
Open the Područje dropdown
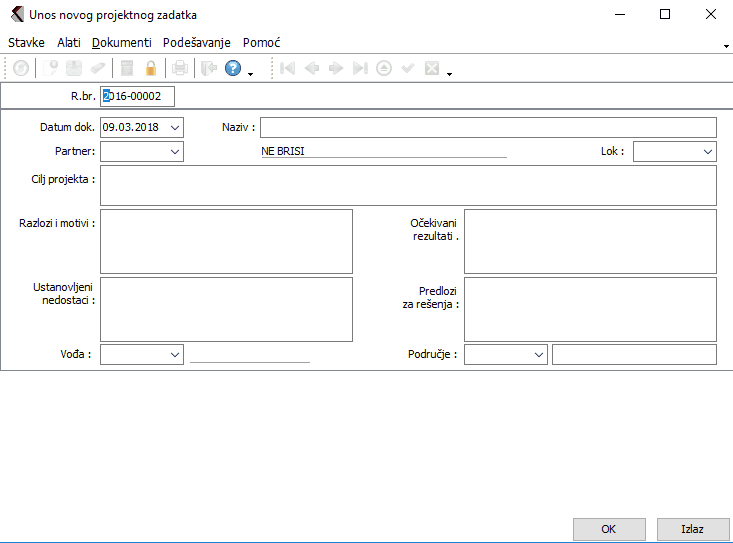pyautogui.click(x=538, y=355)
